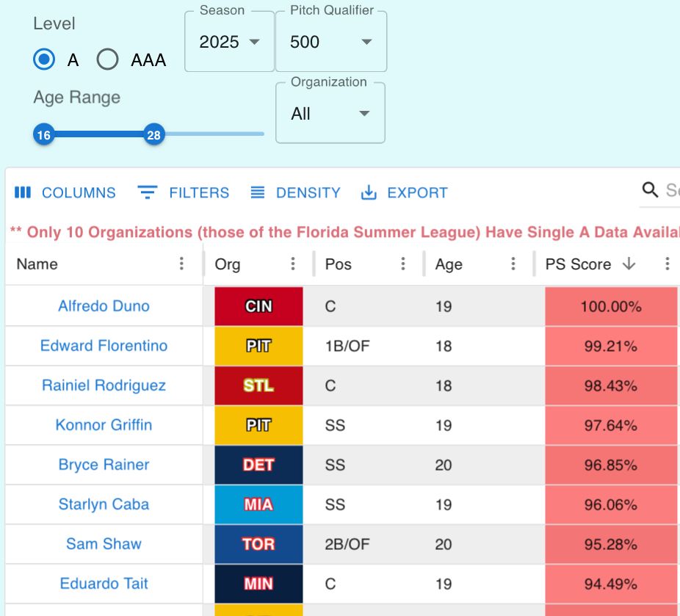Sort by the Pos column header
The height and width of the screenshot is (616, 680).
tap(339, 264)
